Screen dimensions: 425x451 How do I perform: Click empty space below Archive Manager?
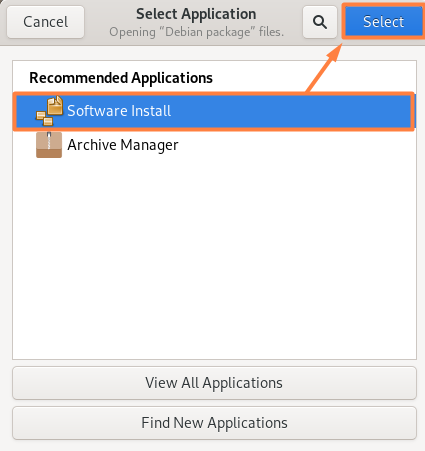pyautogui.click(x=214, y=258)
